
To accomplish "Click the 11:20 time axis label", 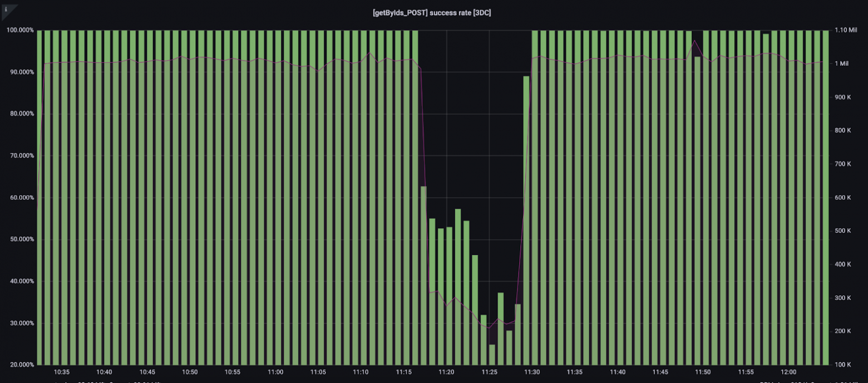I will click(x=446, y=372).
